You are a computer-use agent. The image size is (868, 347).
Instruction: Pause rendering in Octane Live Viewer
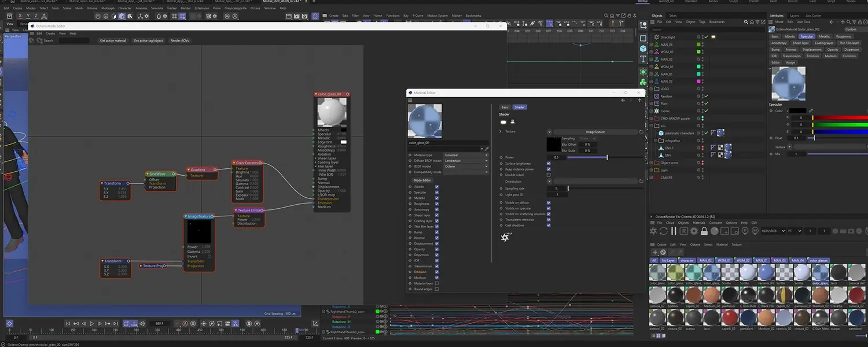point(674,231)
